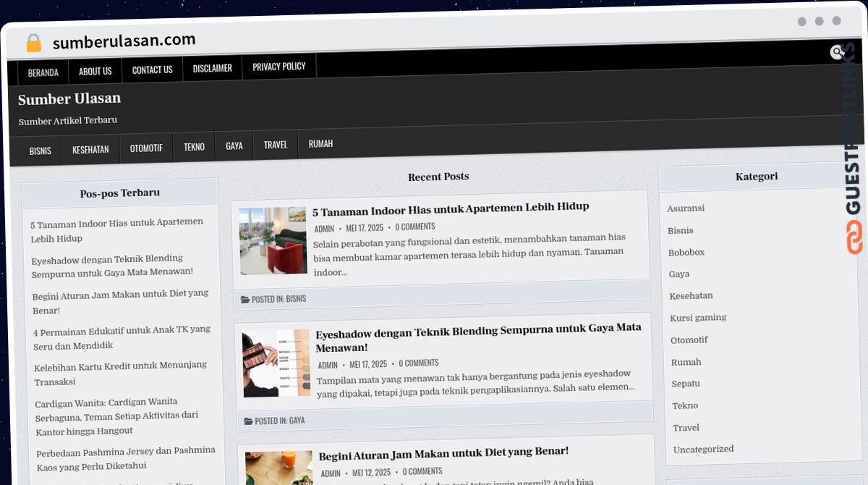
Task: Click the padlock icon beside the URL
Action: pyautogui.click(x=33, y=43)
